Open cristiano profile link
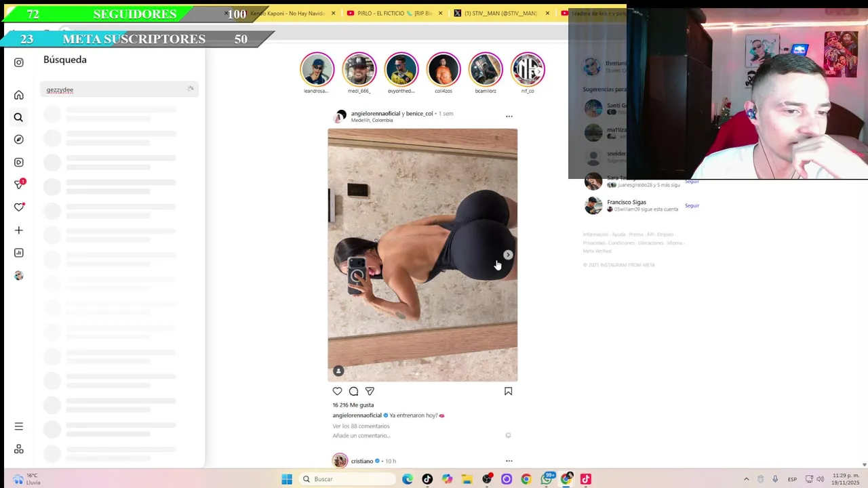The image size is (868, 488). 362,461
